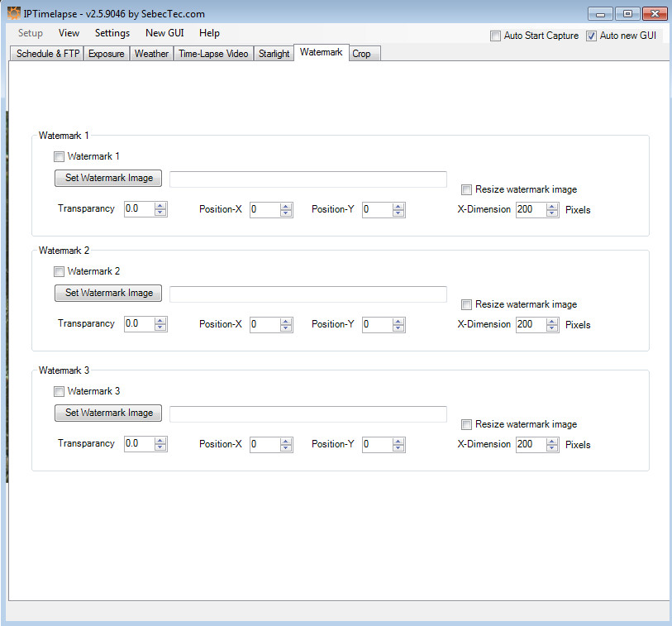Decrease Watermark 2 X-Dimension with down arrow

click(x=552, y=328)
